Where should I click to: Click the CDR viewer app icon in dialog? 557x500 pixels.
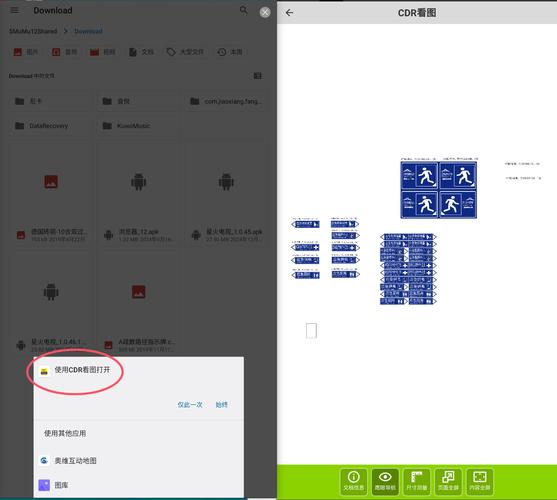[x=44, y=371]
